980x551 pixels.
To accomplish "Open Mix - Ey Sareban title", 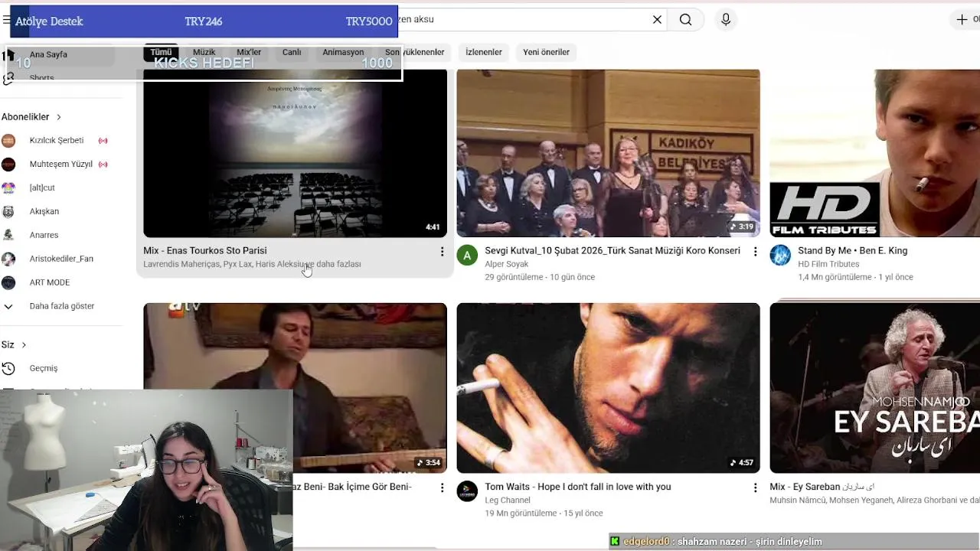I will (x=822, y=487).
